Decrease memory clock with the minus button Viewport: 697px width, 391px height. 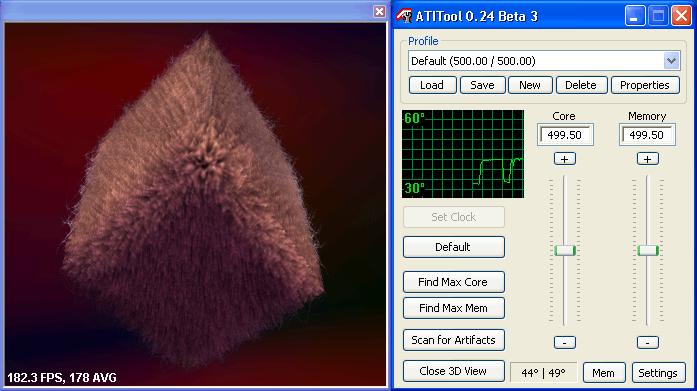[x=648, y=343]
